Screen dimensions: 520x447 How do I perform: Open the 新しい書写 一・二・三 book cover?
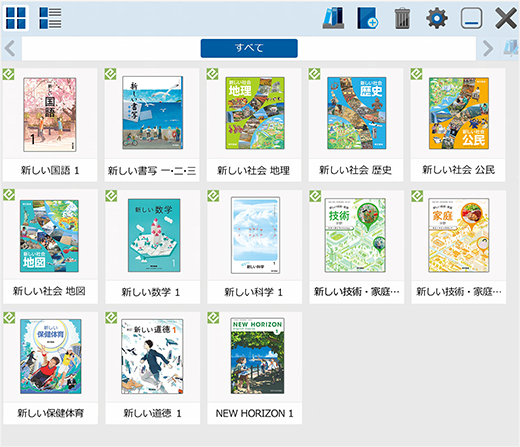[x=152, y=113]
